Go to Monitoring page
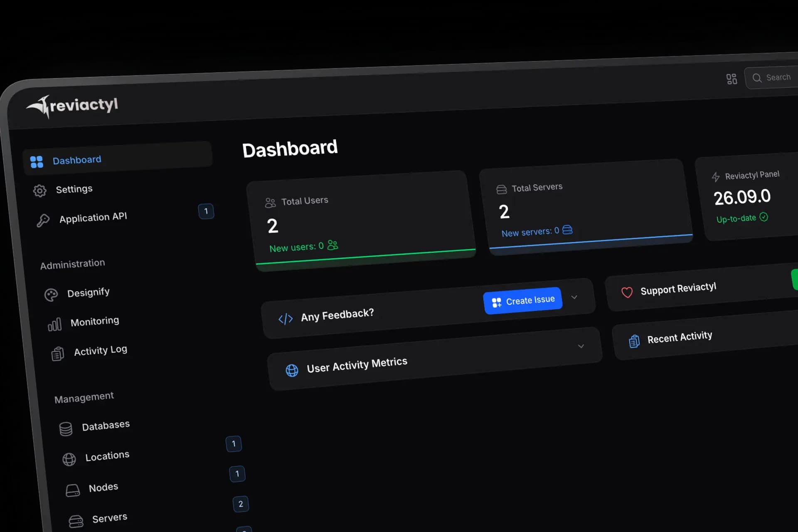Viewport: 798px width, 532px height. tap(95, 321)
